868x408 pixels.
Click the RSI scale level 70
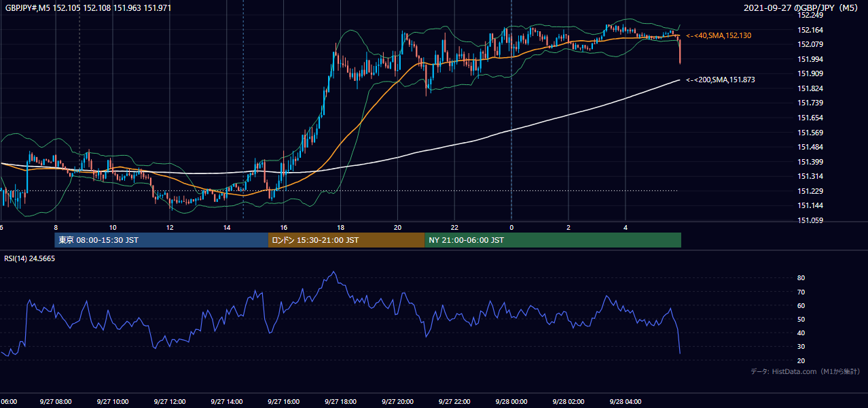801,292
